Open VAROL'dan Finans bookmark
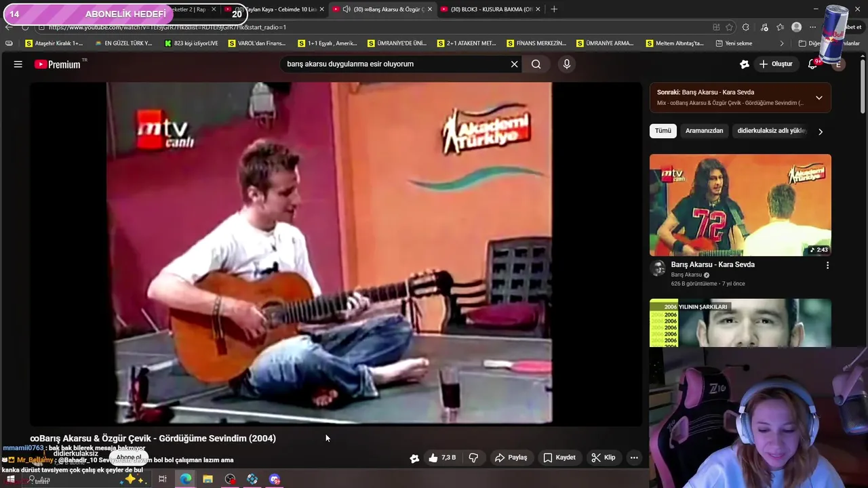 257,43
